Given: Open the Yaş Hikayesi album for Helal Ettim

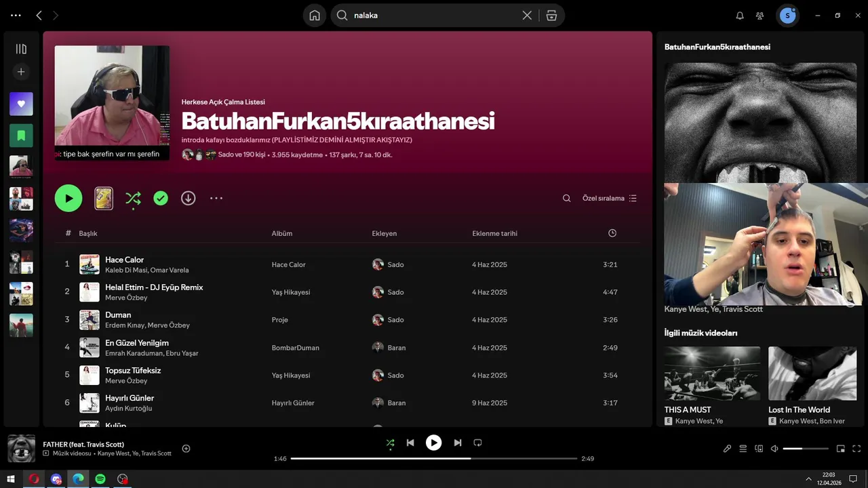Looking at the screenshot, I should pyautogui.click(x=291, y=292).
